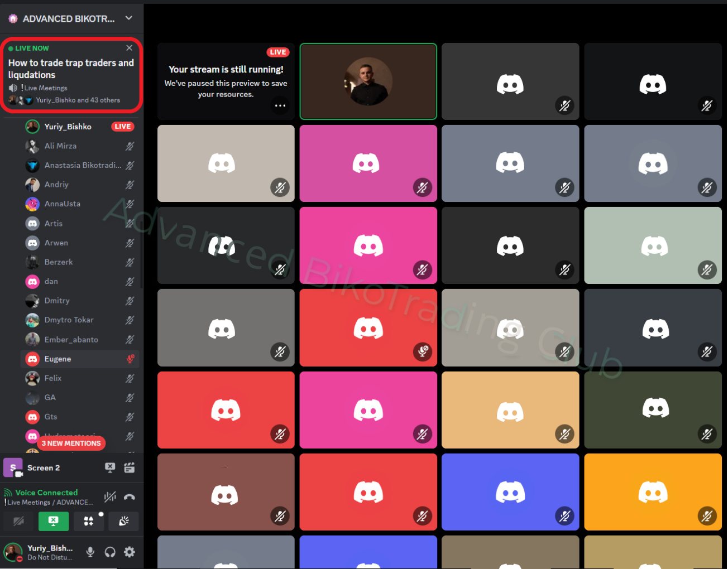Mute the microphone in user panel
The width and height of the screenshot is (728, 569).
click(x=90, y=552)
